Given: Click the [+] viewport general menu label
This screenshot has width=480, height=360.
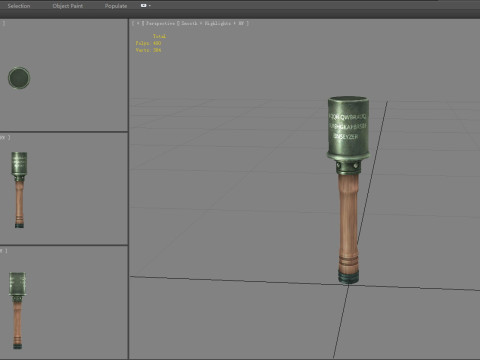Looking at the screenshot, I should (x=138, y=23).
